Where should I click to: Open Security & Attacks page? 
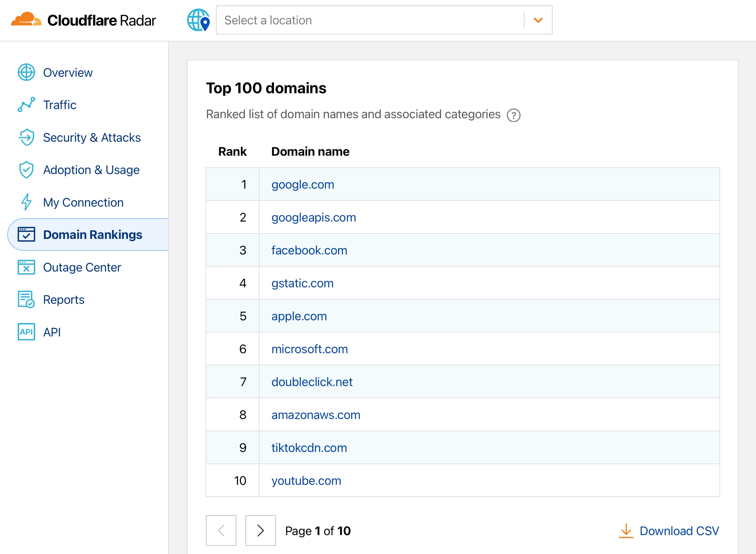pyautogui.click(x=92, y=137)
